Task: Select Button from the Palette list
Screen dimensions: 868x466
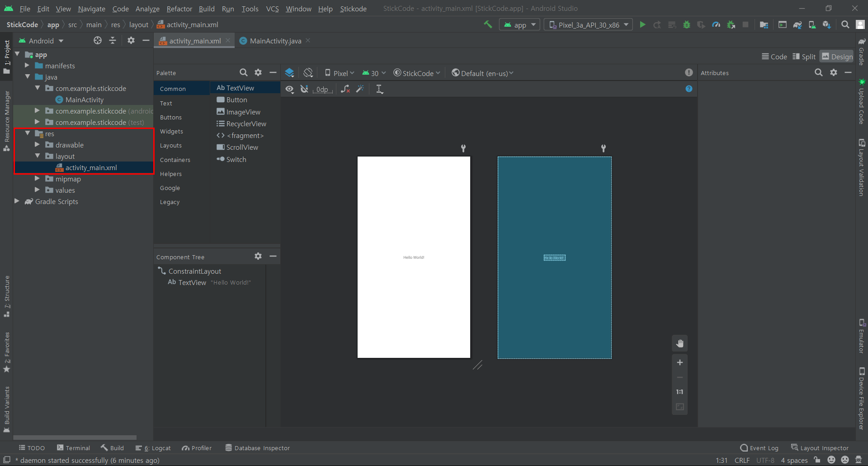Action: (236, 100)
